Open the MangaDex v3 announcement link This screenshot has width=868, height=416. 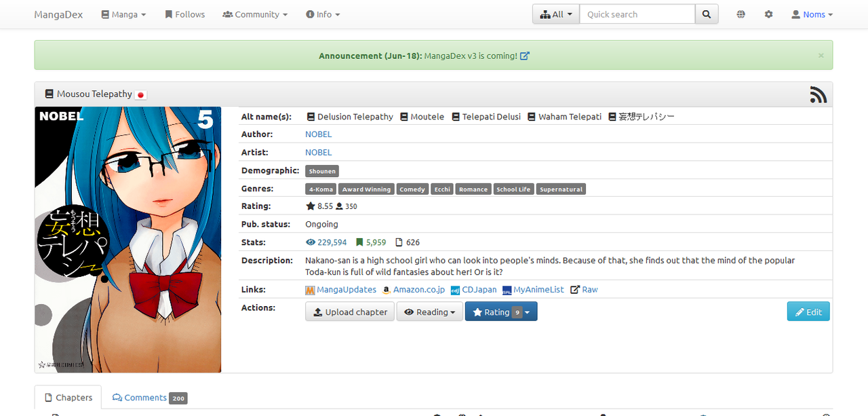click(477, 56)
